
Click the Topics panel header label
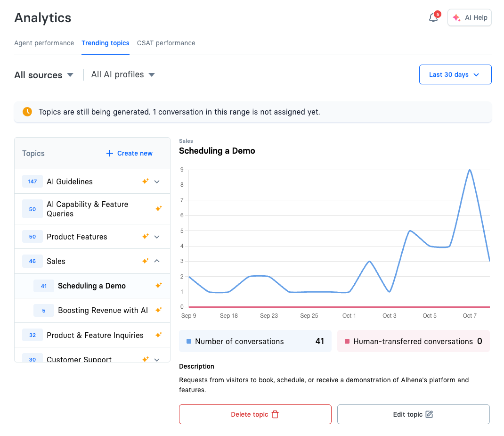[x=33, y=153]
